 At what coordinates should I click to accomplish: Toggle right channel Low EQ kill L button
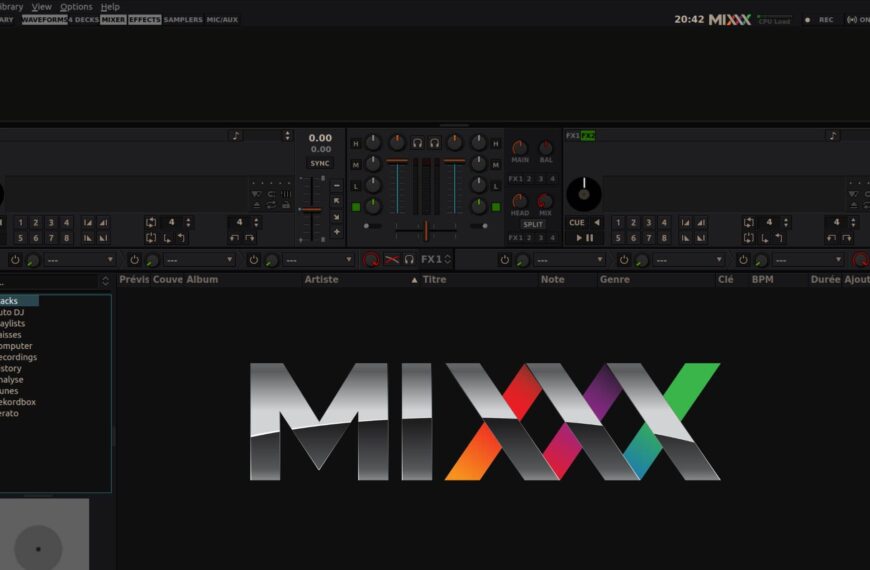coord(495,186)
